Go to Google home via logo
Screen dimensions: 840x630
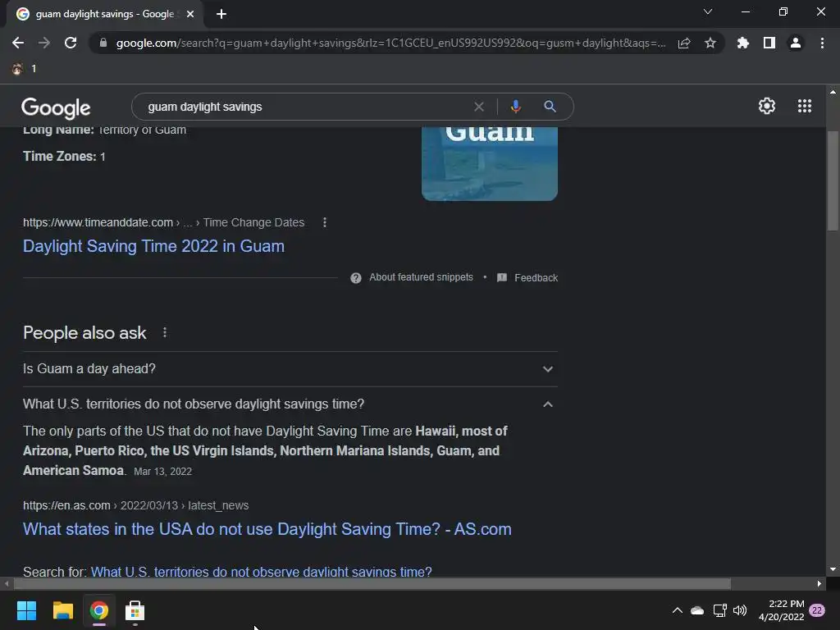[56, 107]
